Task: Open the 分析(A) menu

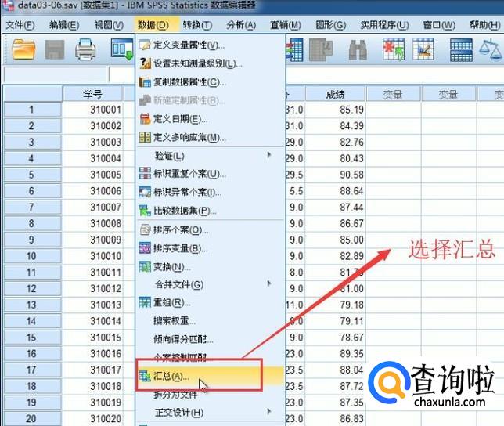Action: click(241, 25)
